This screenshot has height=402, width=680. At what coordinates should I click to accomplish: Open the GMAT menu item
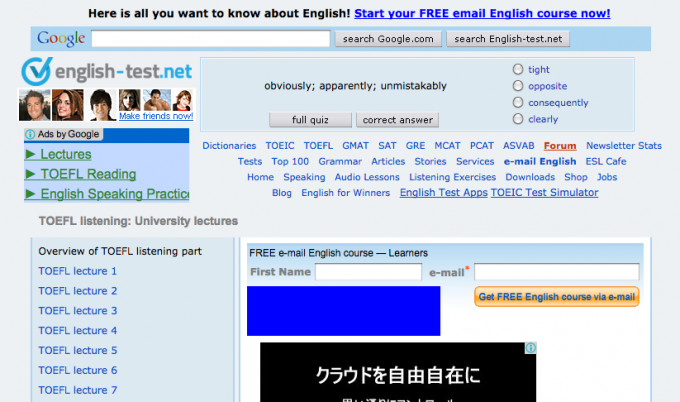click(355, 146)
